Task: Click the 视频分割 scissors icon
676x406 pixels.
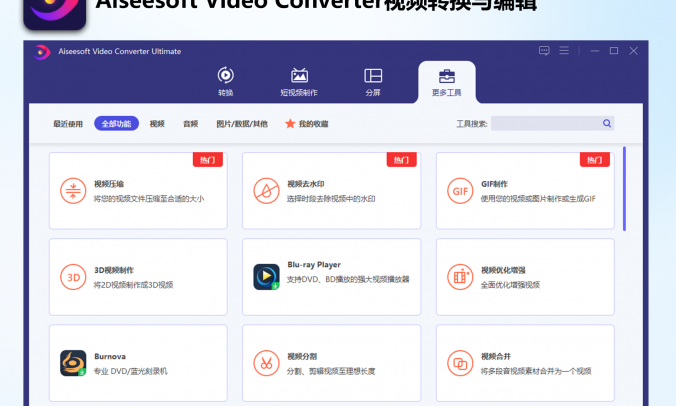Action: tap(266, 363)
